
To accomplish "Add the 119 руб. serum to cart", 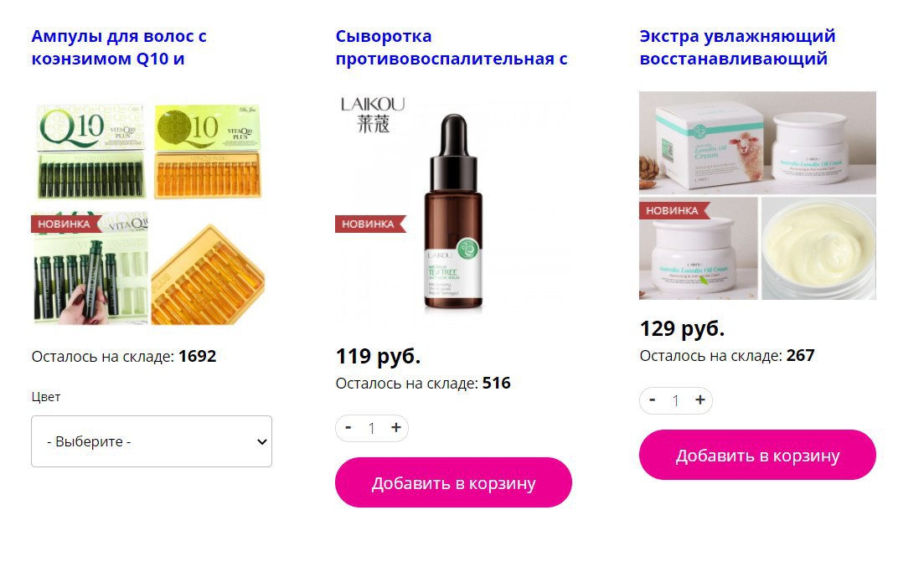I will click(454, 482).
